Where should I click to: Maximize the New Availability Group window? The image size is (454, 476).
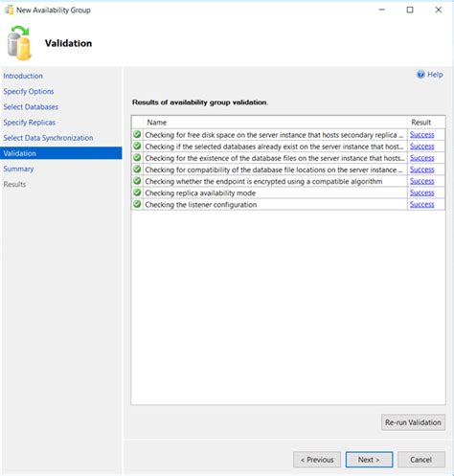click(x=410, y=10)
